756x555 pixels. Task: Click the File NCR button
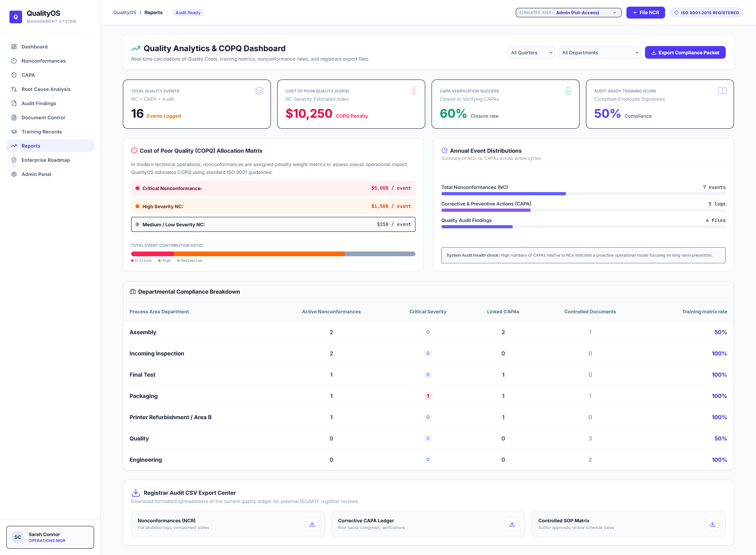tap(646, 13)
